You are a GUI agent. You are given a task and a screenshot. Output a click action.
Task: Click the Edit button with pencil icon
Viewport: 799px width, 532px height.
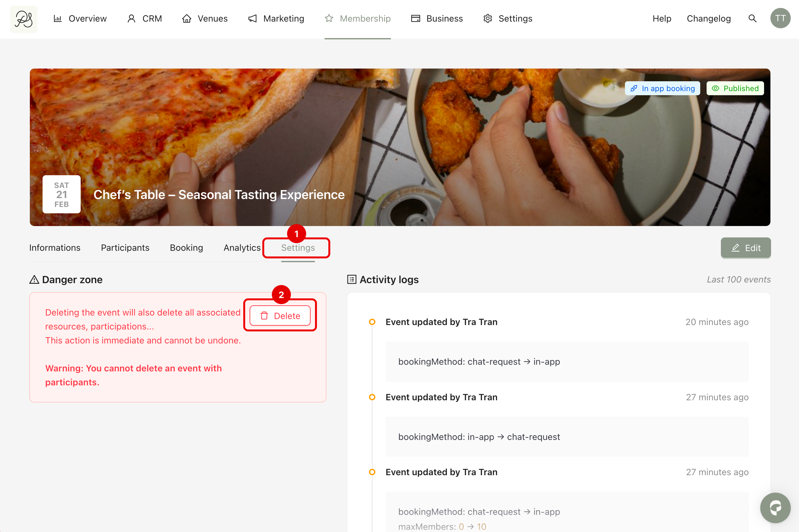point(746,248)
